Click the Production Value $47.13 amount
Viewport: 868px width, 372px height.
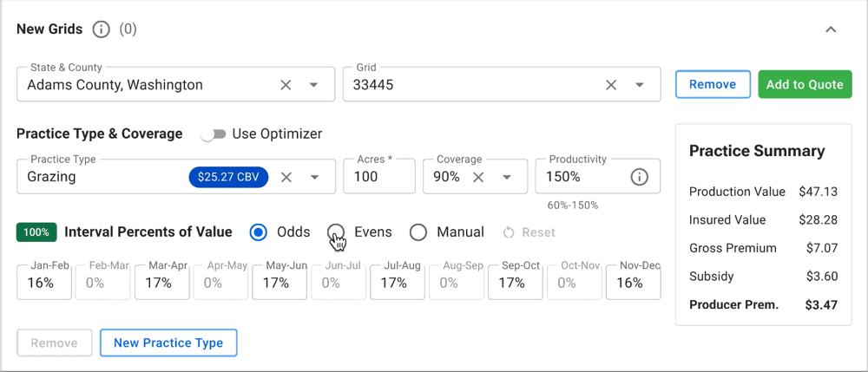click(819, 192)
